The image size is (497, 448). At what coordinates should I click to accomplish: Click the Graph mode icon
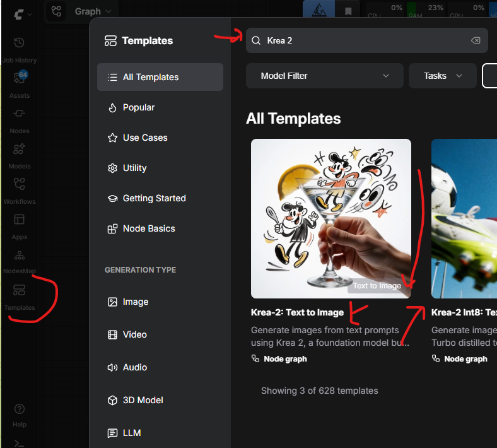click(x=56, y=11)
